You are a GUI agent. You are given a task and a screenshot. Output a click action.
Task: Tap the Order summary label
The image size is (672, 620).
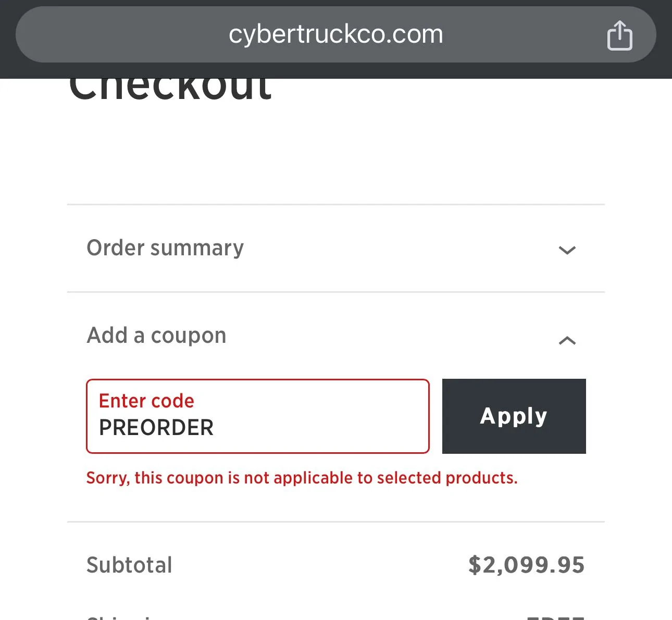click(165, 249)
